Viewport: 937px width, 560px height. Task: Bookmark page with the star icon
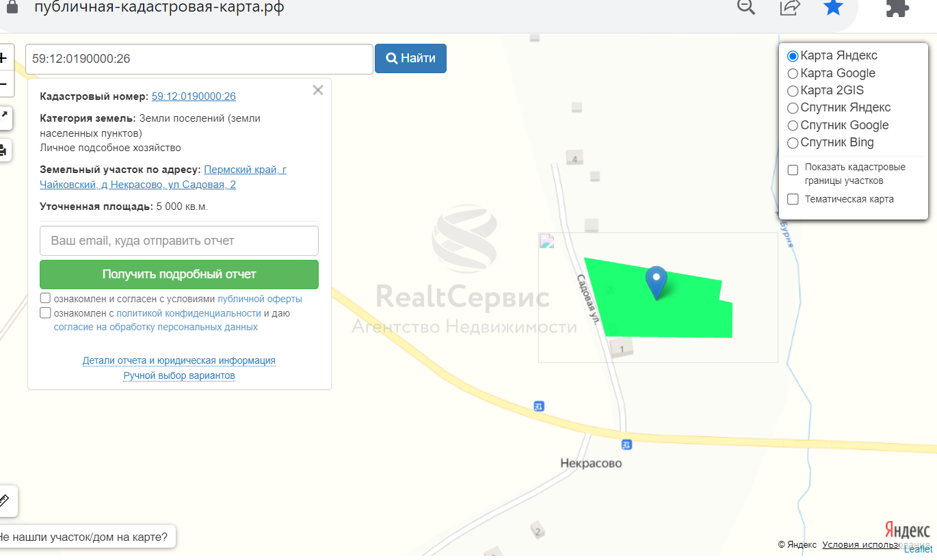point(833,7)
